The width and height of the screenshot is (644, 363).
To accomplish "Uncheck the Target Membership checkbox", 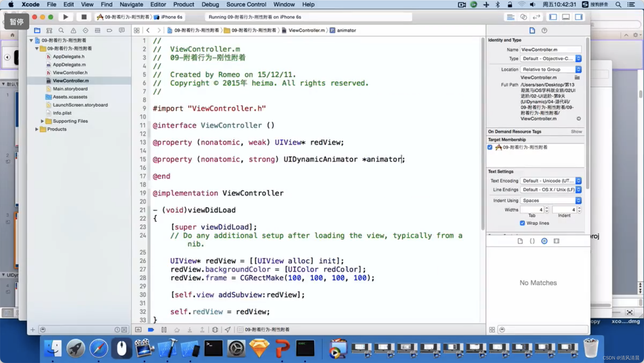I will pyautogui.click(x=490, y=147).
